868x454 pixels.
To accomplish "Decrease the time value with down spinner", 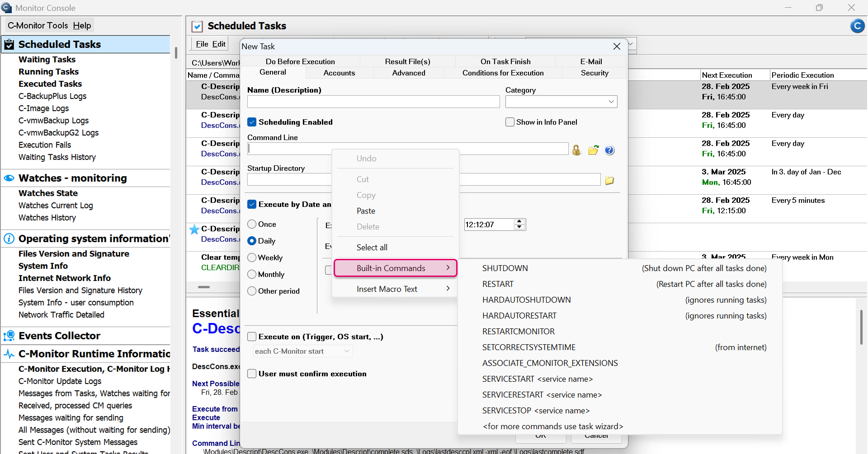I will pos(519,227).
